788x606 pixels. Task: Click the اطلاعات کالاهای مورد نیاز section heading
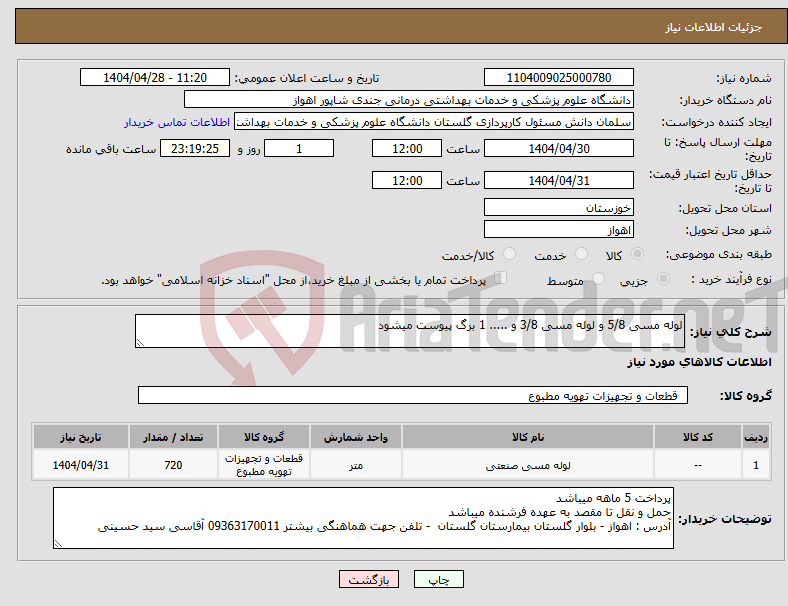(699, 362)
